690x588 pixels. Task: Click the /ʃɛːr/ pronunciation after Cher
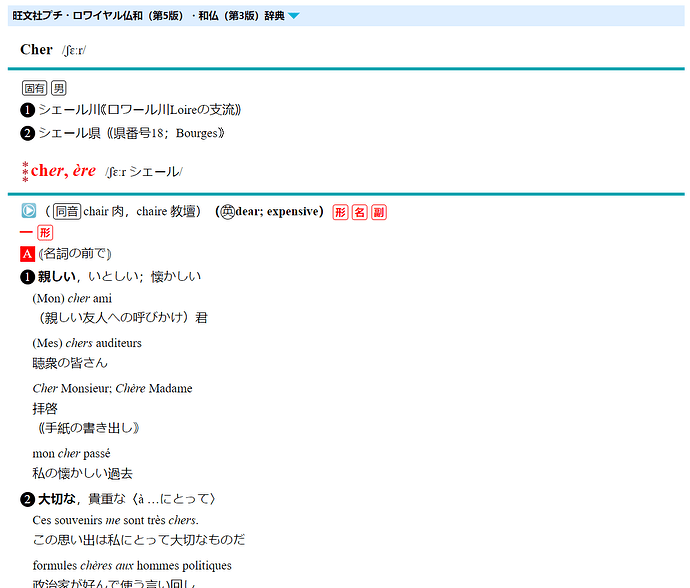pos(74,51)
